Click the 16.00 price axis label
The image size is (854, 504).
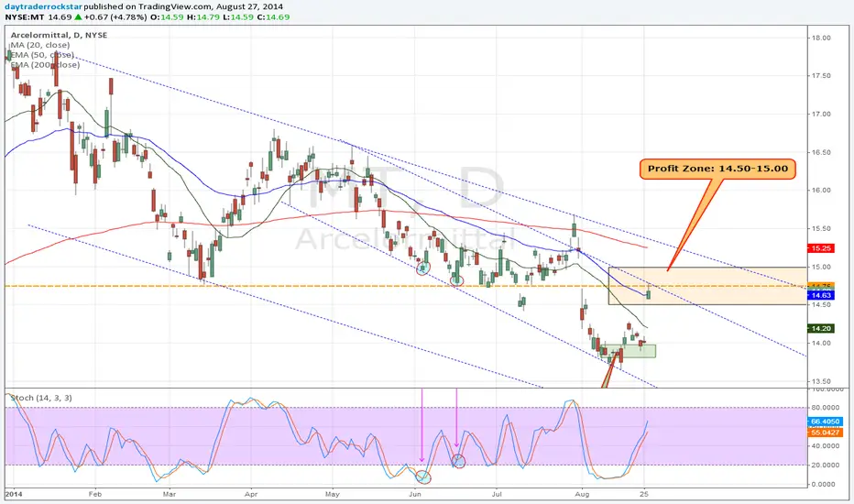[x=821, y=191]
